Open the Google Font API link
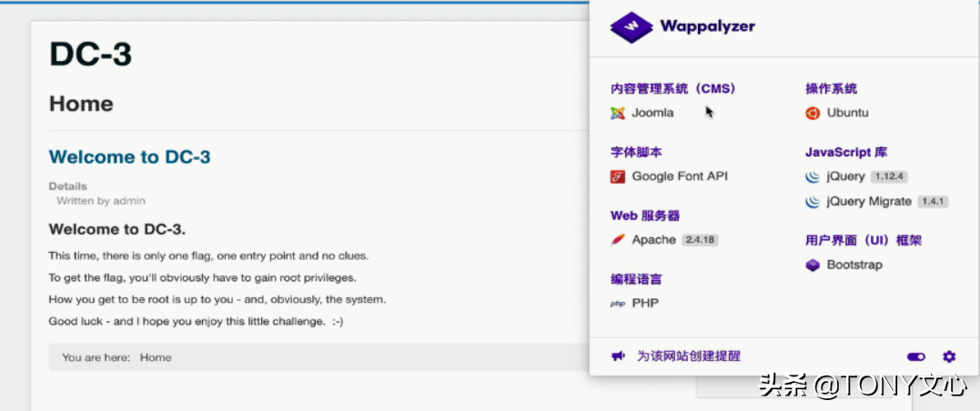 pos(680,176)
